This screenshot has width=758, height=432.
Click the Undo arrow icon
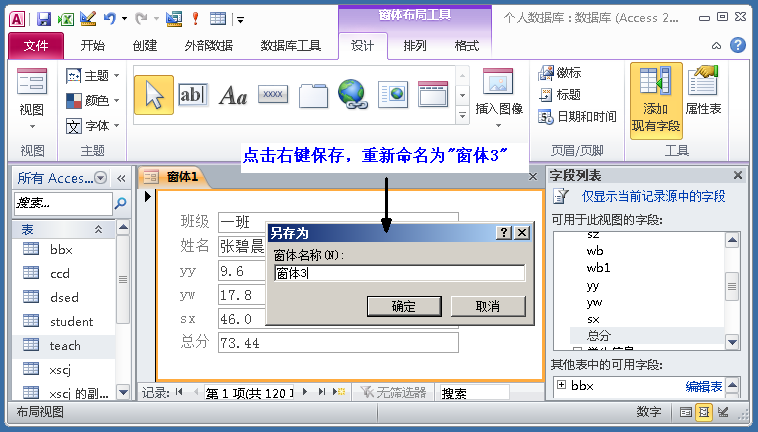(x=110, y=19)
